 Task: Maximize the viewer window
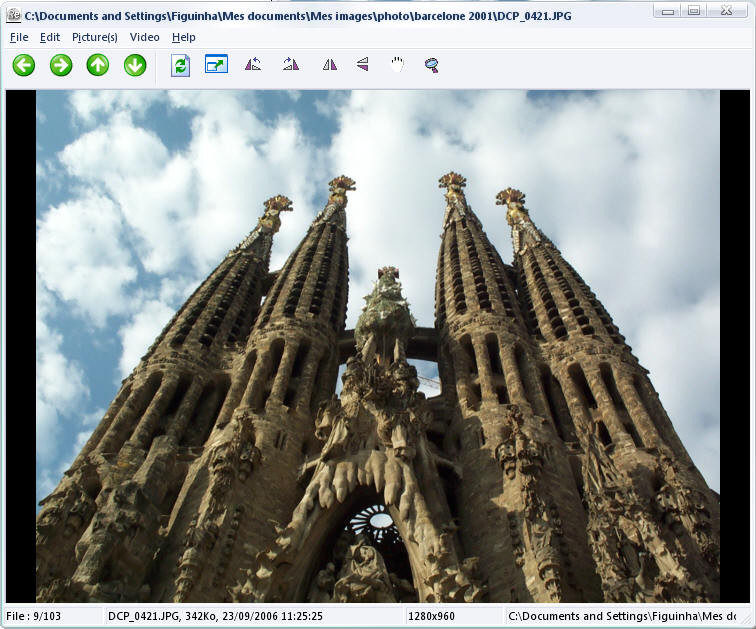tap(694, 10)
